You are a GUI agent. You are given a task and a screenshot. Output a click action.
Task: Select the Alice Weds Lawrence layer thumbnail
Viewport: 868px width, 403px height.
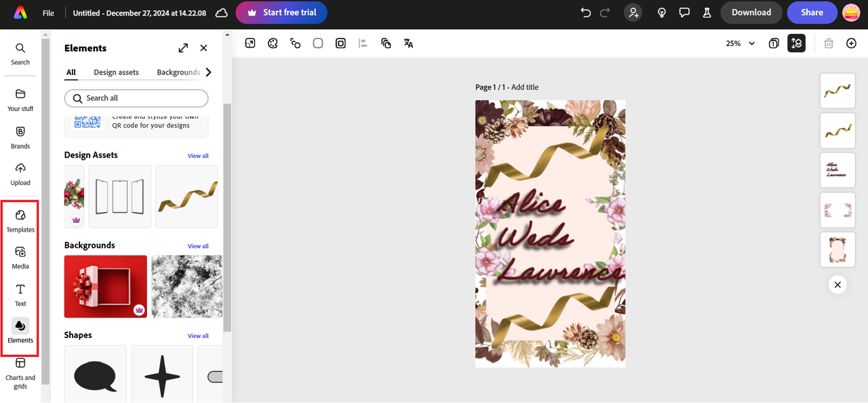click(837, 169)
